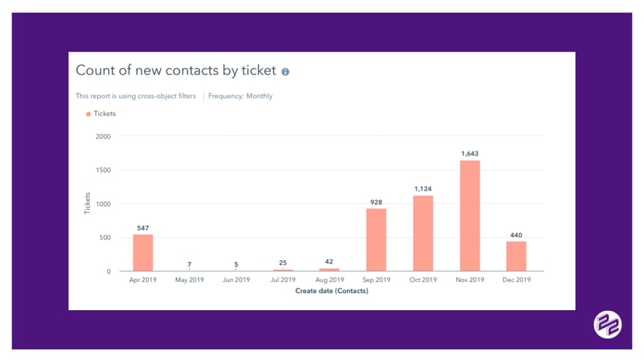This screenshot has height=361, width=644.
Task: Click the 1,643 data label
Action: click(469, 154)
